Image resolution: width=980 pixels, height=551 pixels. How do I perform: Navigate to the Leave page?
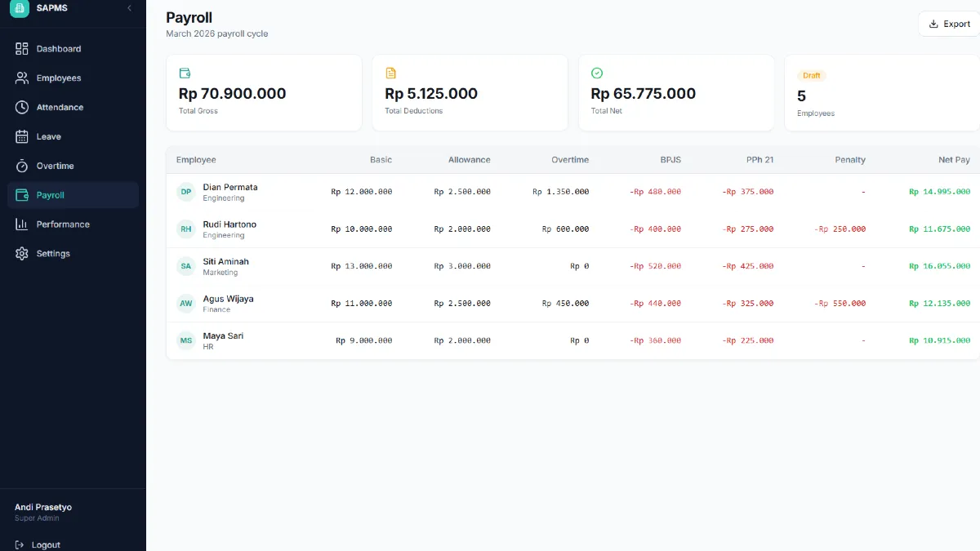click(73, 136)
